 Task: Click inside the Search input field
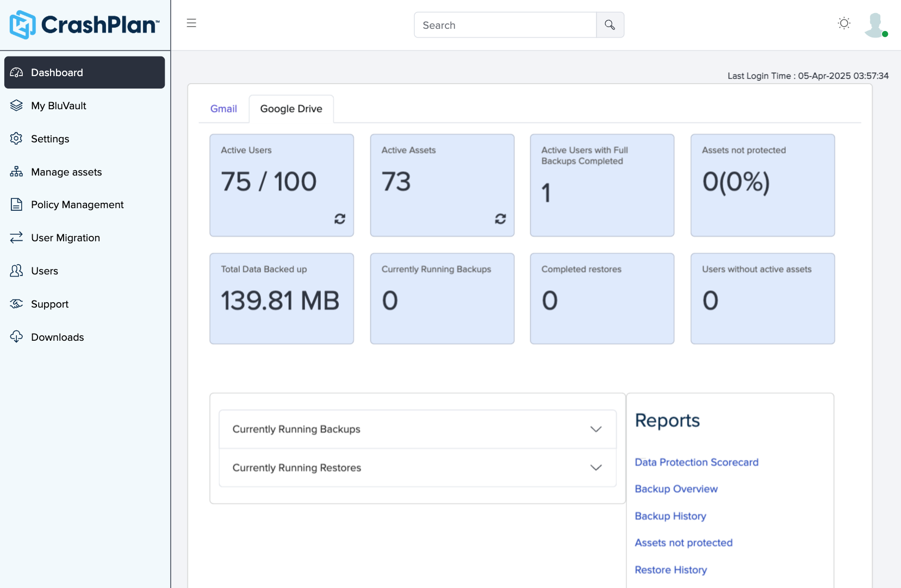[x=505, y=24]
